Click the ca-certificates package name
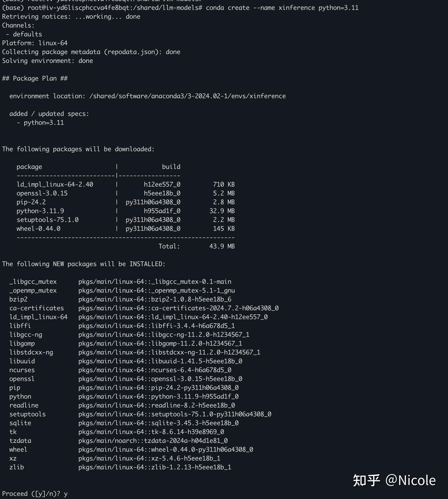448x499 pixels. pos(36,308)
